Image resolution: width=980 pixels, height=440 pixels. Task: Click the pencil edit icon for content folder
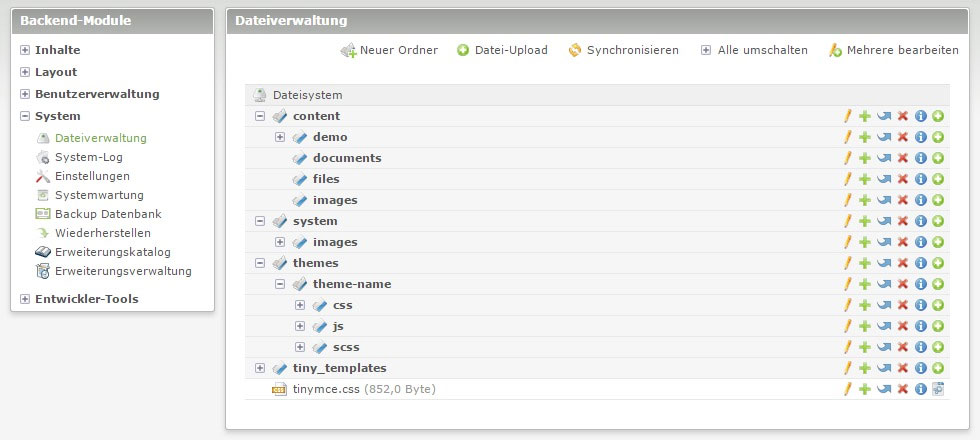coord(848,117)
